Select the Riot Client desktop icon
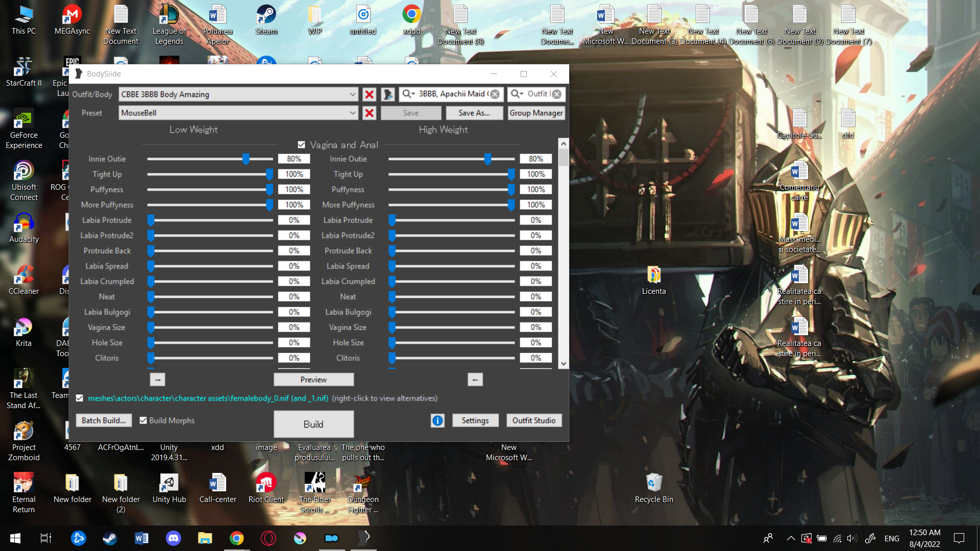The image size is (980, 551). tap(266, 488)
